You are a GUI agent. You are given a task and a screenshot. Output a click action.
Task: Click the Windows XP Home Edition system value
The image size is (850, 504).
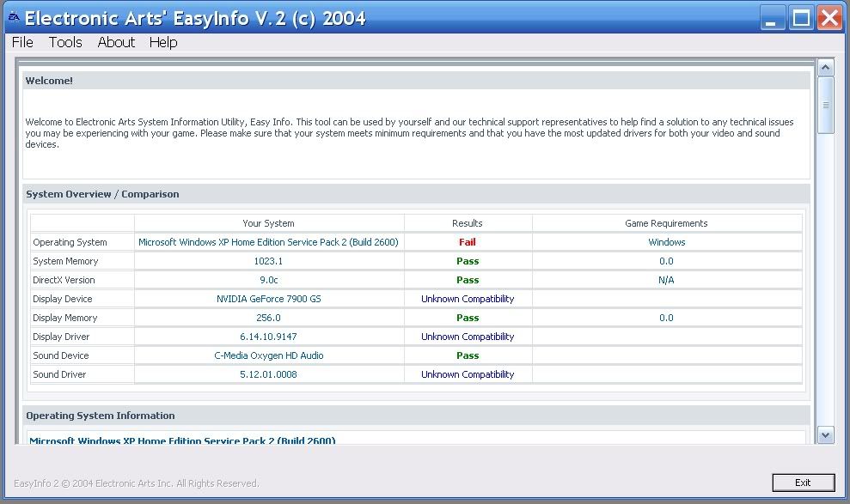tap(268, 242)
